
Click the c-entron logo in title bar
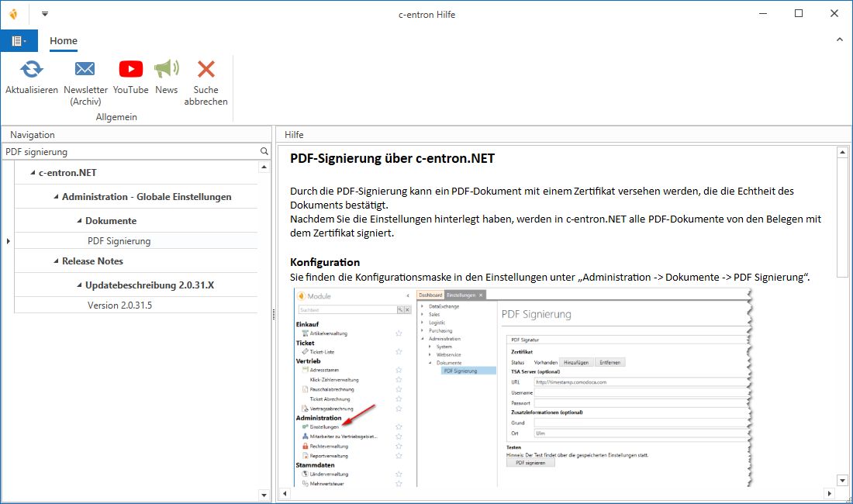coord(13,13)
